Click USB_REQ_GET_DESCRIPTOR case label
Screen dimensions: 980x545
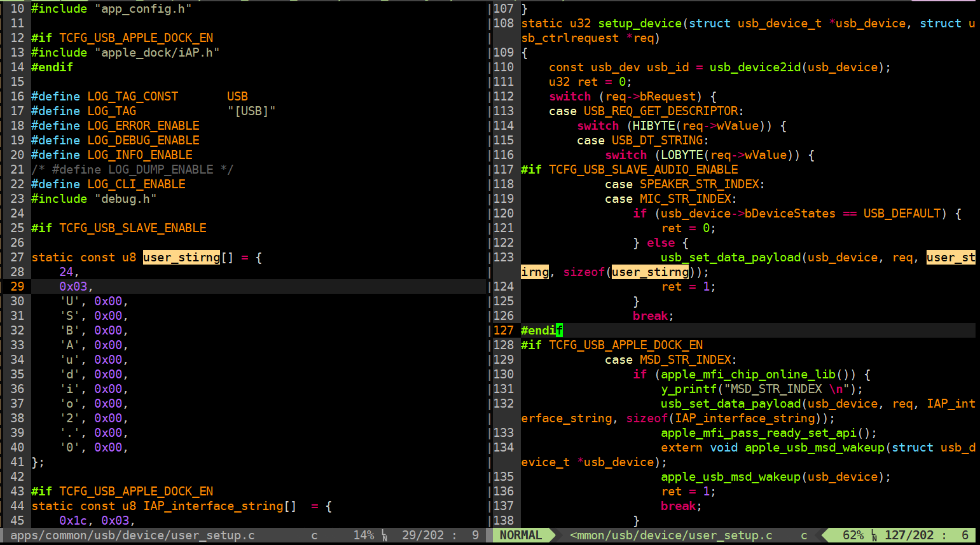coord(661,111)
